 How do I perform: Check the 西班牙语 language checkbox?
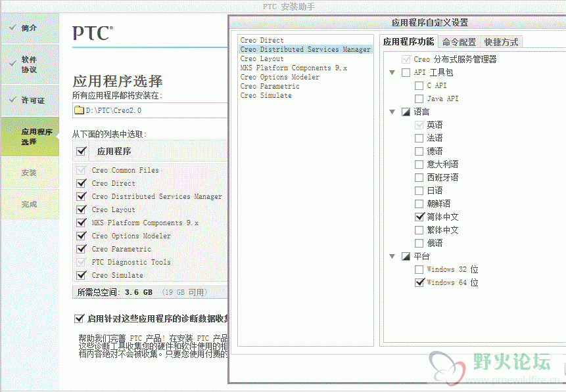419,177
